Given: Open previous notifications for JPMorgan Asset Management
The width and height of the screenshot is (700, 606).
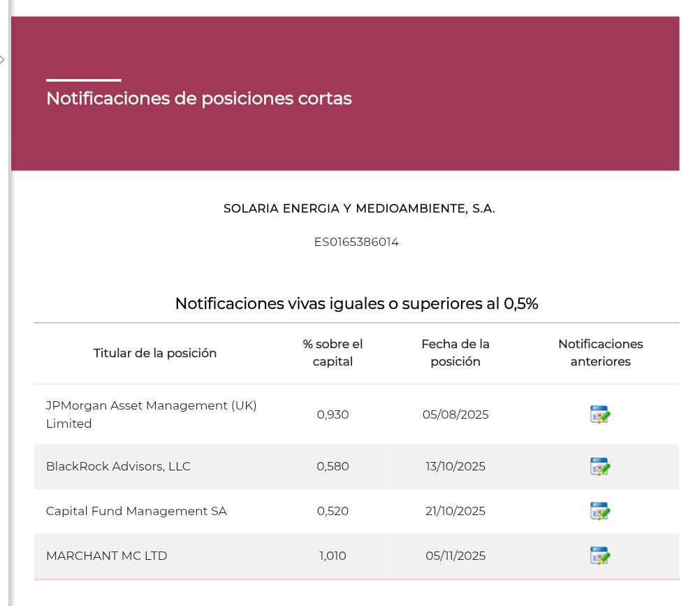Looking at the screenshot, I should click(600, 414).
